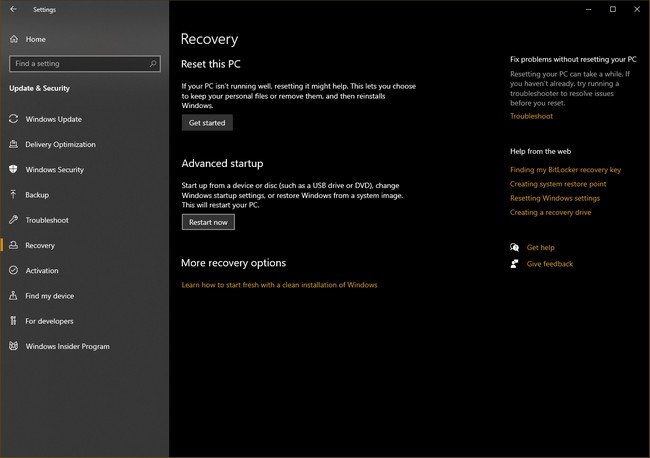Click the Troubleshoot wrench icon

[x=14, y=220]
